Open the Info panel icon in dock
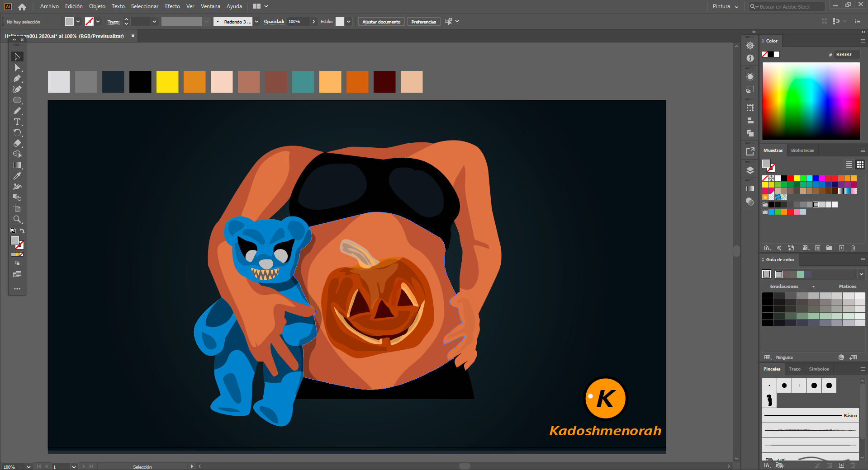Image resolution: width=868 pixels, height=470 pixels. coord(750,58)
